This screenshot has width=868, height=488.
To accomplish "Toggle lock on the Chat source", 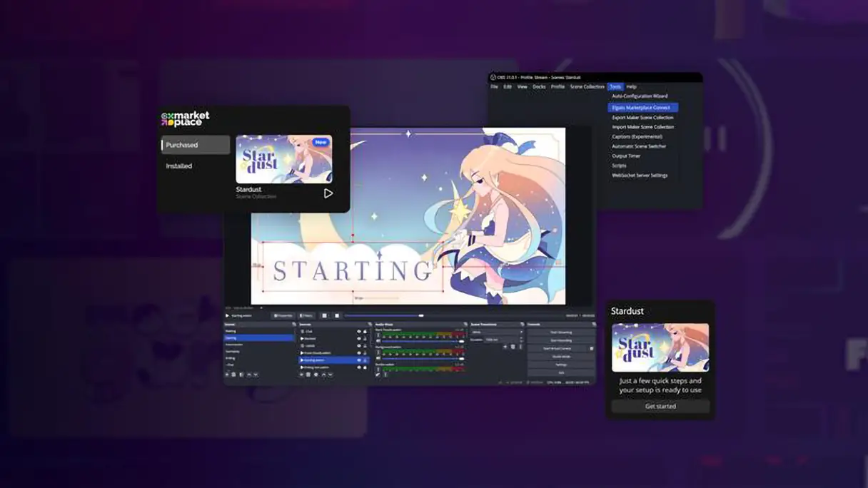I will pos(365,331).
